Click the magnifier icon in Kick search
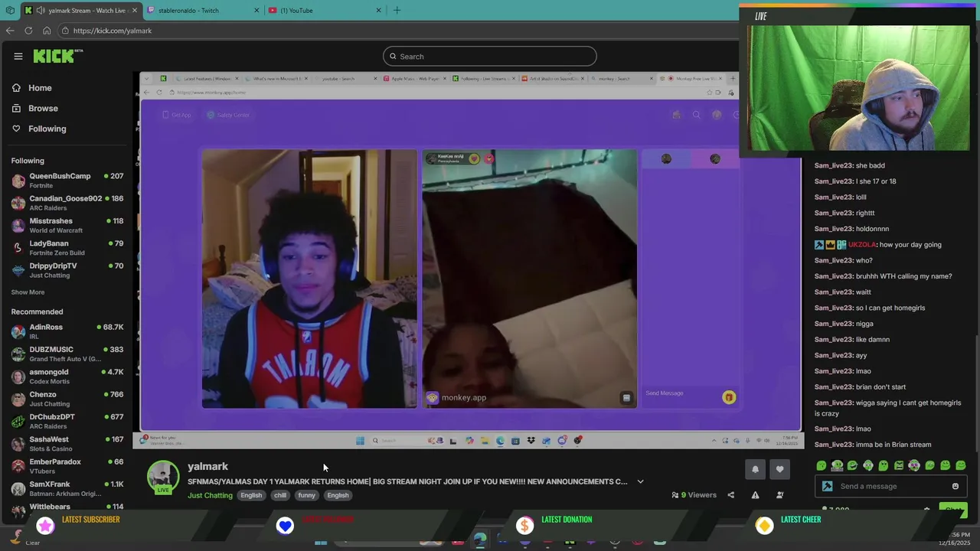This screenshot has height=551, width=980. [393, 56]
